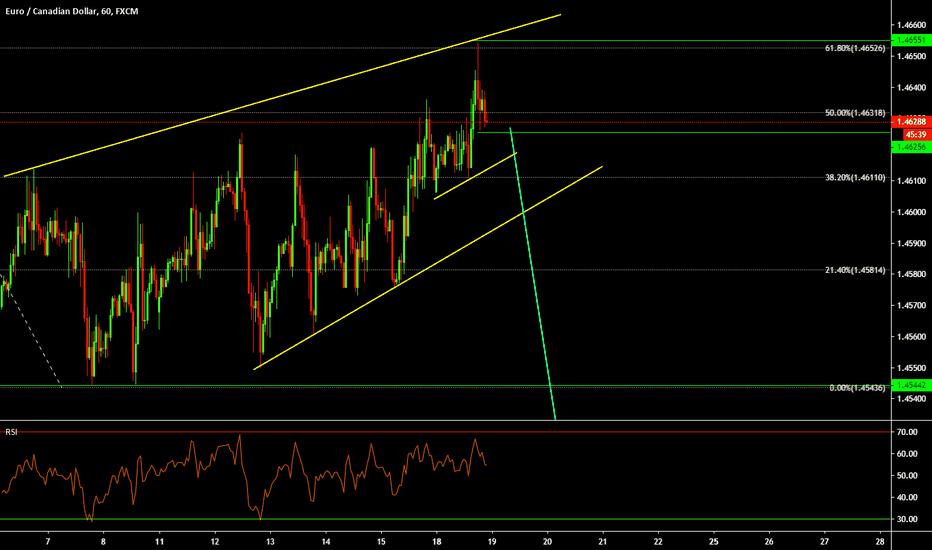932x550 pixels.
Task: Select the 0.00% Fibonacci level label
Action: point(855,388)
